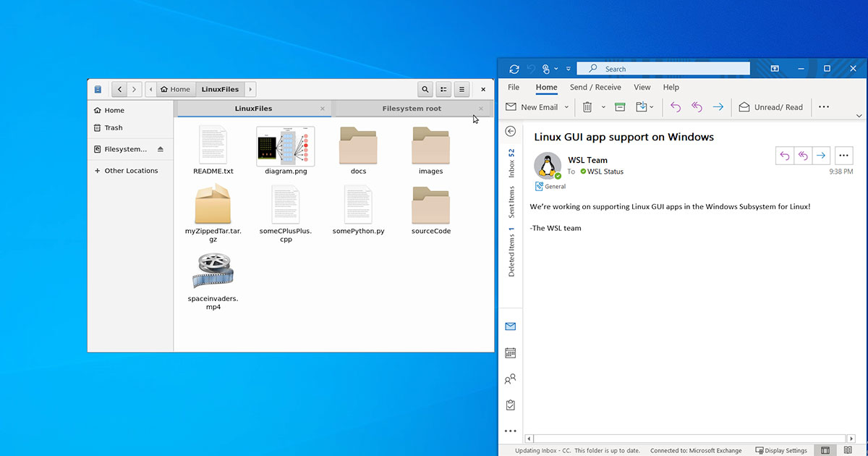Archive the message via archive icon
The width and height of the screenshot is (868, 456).
[620, 106]
